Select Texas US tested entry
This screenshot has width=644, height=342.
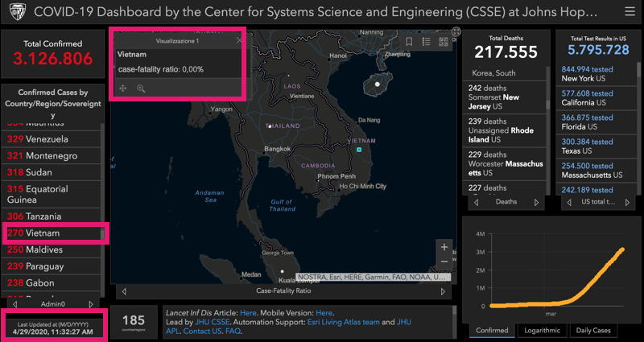tap(596, 146)
